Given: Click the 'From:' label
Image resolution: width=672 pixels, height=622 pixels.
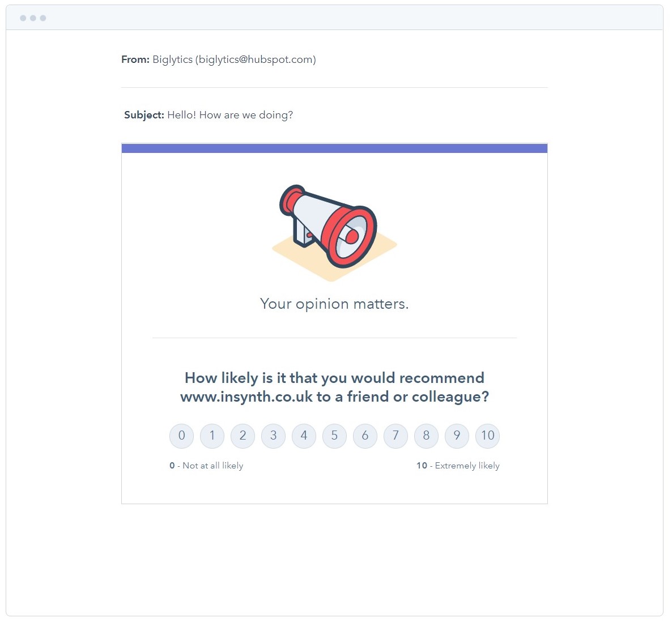Looking at the screenshot, I should (135, 59).
